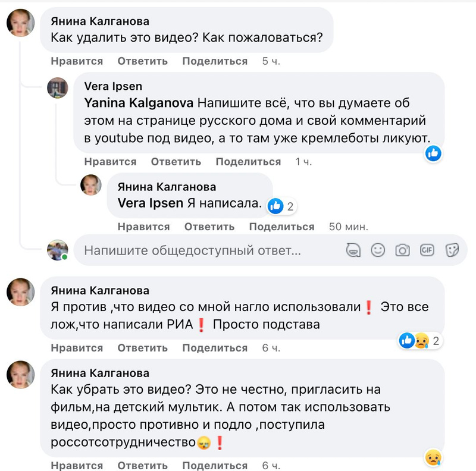Open Vera Ipsen's profile via her name
The width and height of the screenshot is (476, 471).
[113, 86]
